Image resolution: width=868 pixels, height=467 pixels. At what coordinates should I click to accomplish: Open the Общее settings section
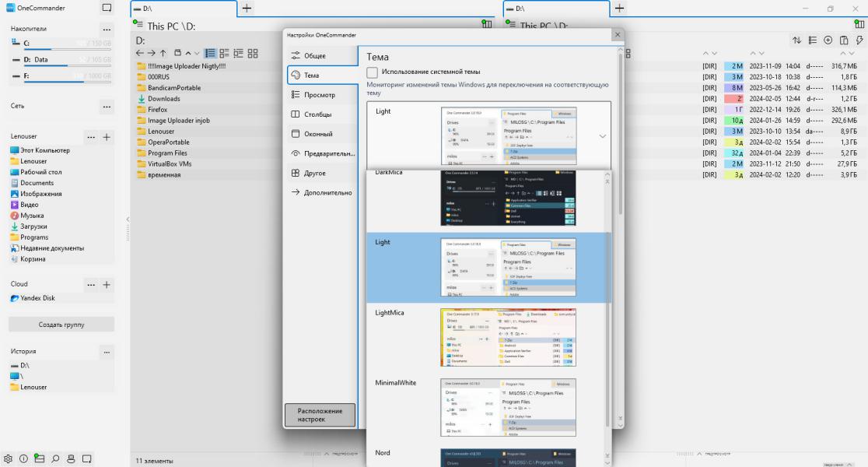(x=322, y=55)
